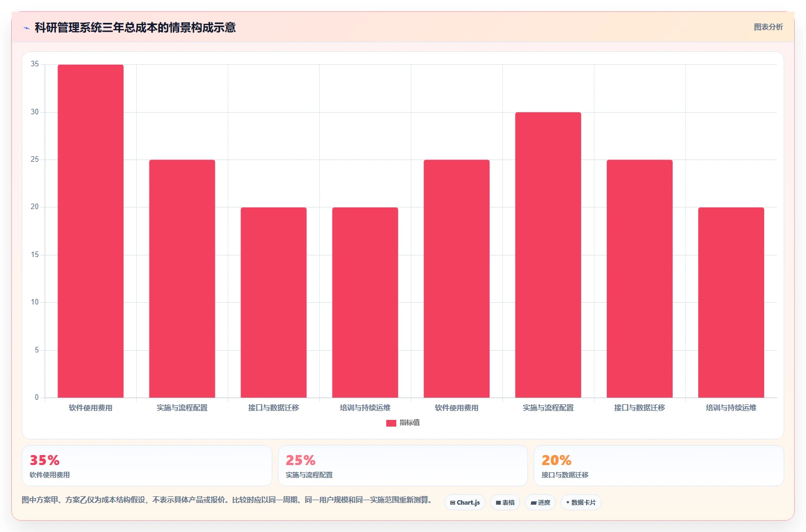Open the 35% 软件使用费用 stat card
The image size is (806, 532).
(147, 466)
